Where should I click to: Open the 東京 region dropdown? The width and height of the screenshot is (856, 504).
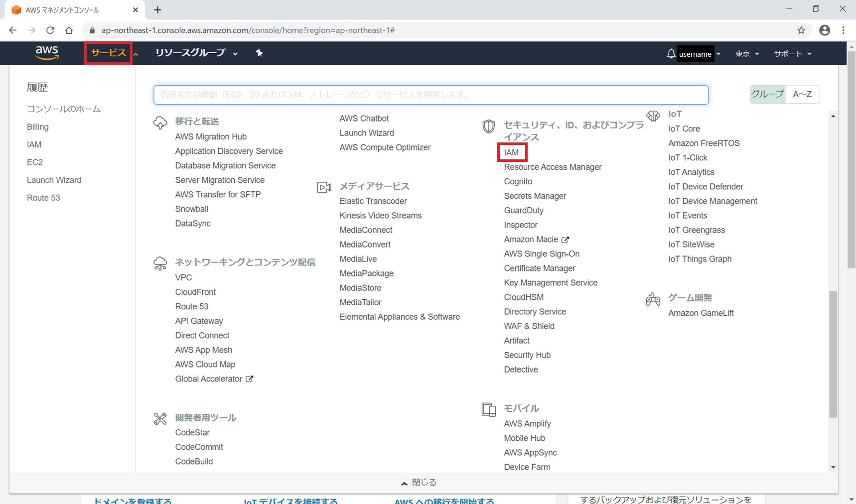(x=747, y=54)
